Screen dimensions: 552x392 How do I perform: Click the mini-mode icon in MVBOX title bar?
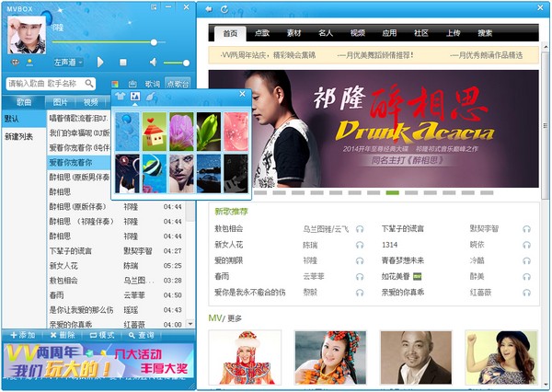154,6
